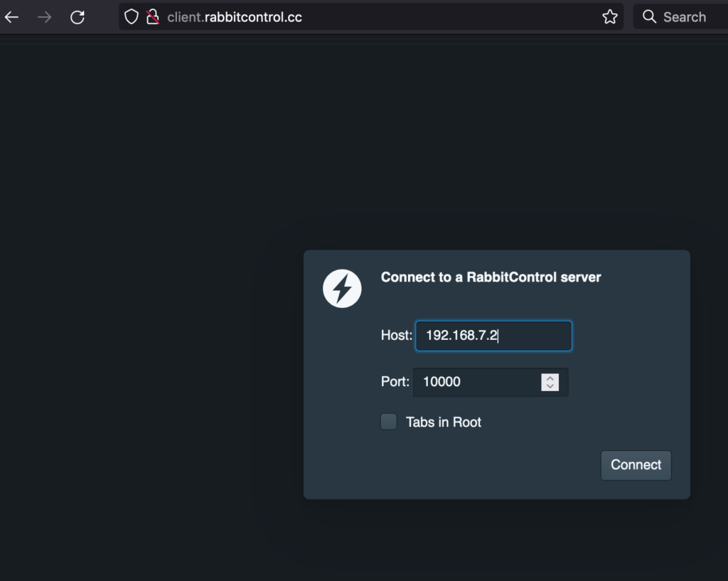Bookmark this page with star icon
Screen dimensions: 728x581
[609, 17]
